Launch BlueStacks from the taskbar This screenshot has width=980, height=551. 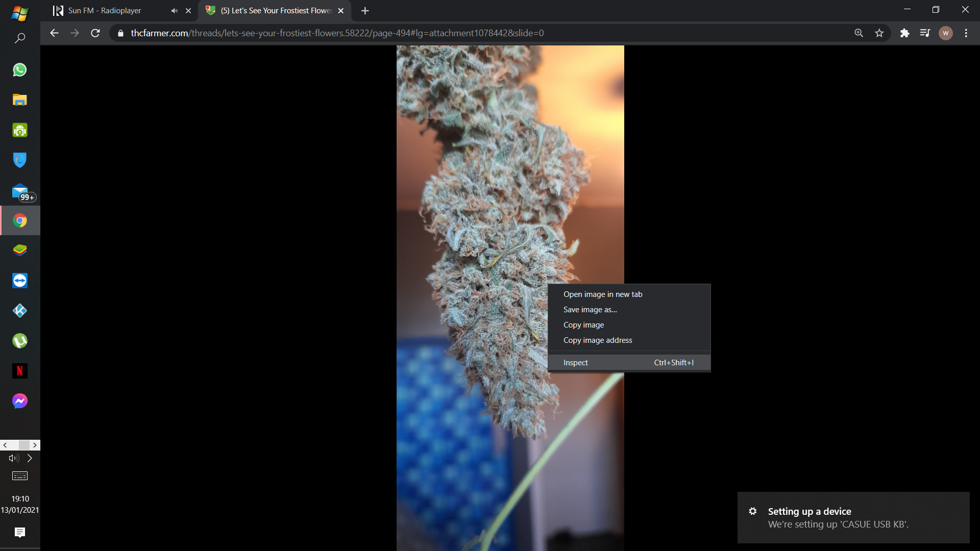19,251
